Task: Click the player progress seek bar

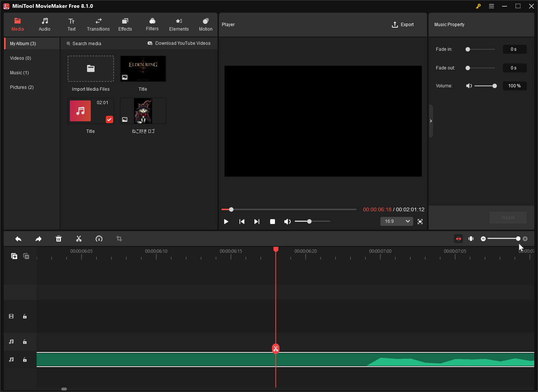Action: point(289,209)
